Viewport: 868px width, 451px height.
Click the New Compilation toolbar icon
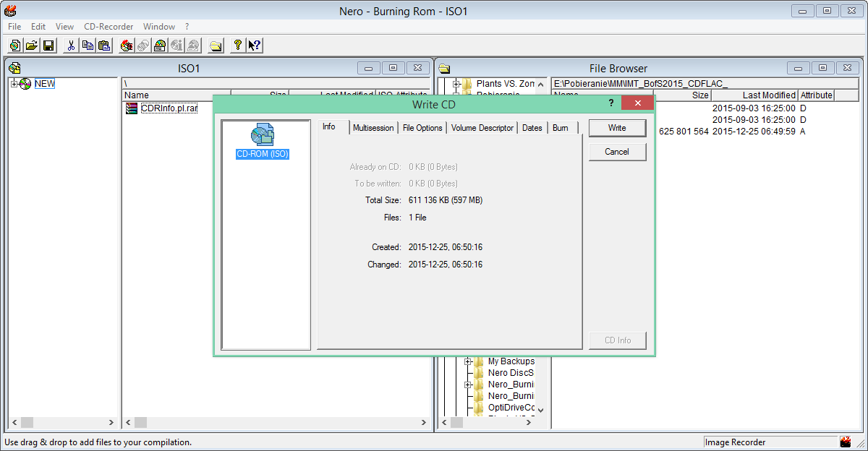click(x=15, y=46)
